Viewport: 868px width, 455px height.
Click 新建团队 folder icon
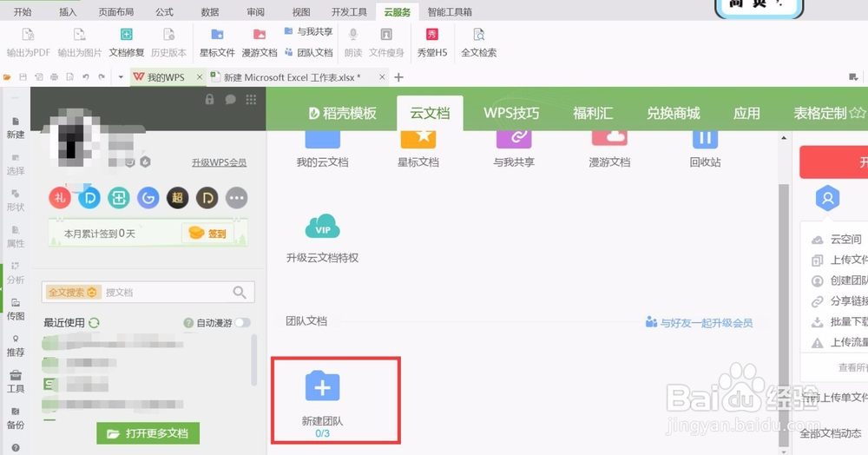[322, 386]
